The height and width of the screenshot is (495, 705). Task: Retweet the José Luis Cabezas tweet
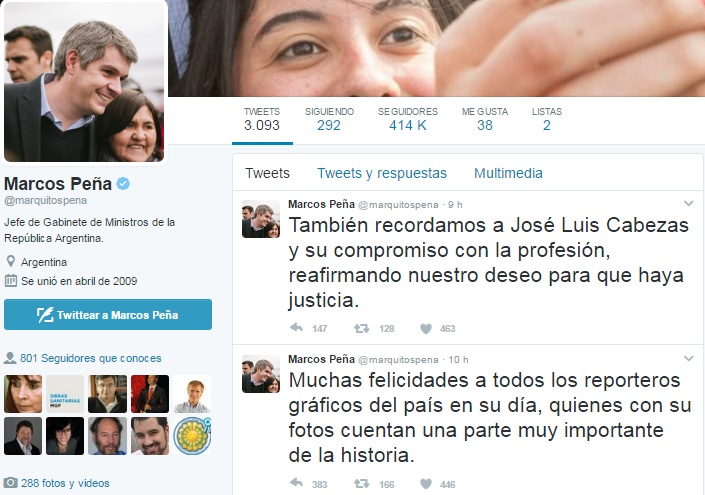click(361, 329)
